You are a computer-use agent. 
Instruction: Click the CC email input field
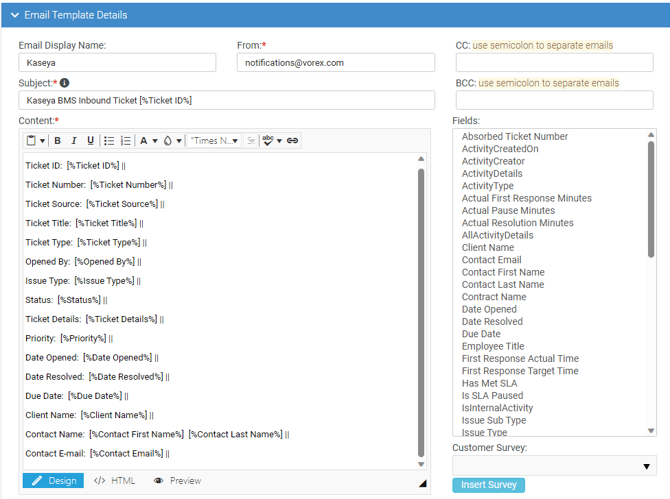click(554, 62)
